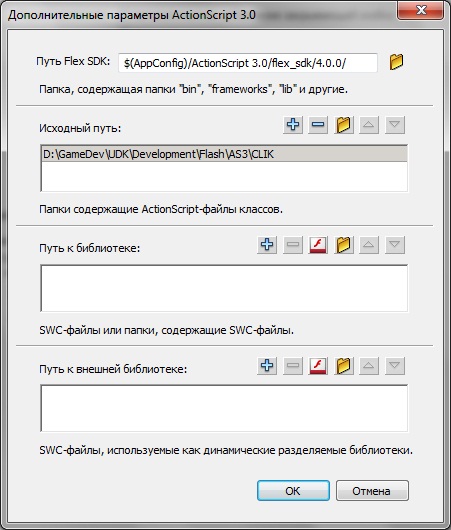Browse to SWC file for external library
This screenshot has height=530, width=451.
point(318,366)
